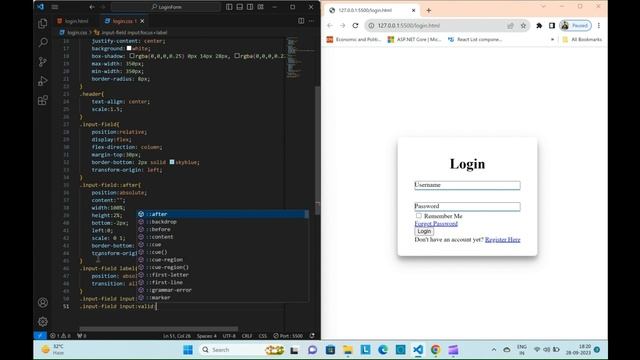Change line endings via CRLF status item
640x360 pixels.
247,336
